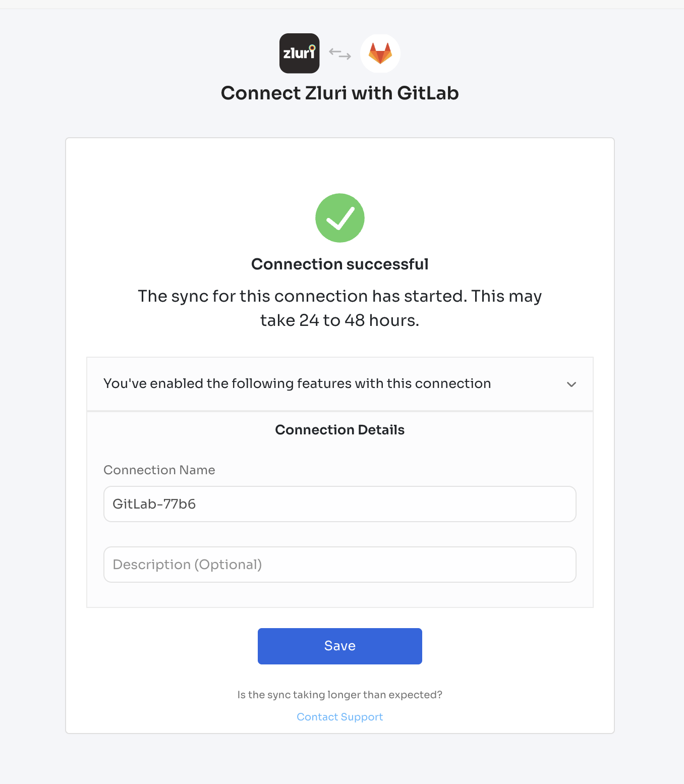Open the 'You've enabled the following features' row
This screenshot has height=784, width=684.
tap(340, 384)
